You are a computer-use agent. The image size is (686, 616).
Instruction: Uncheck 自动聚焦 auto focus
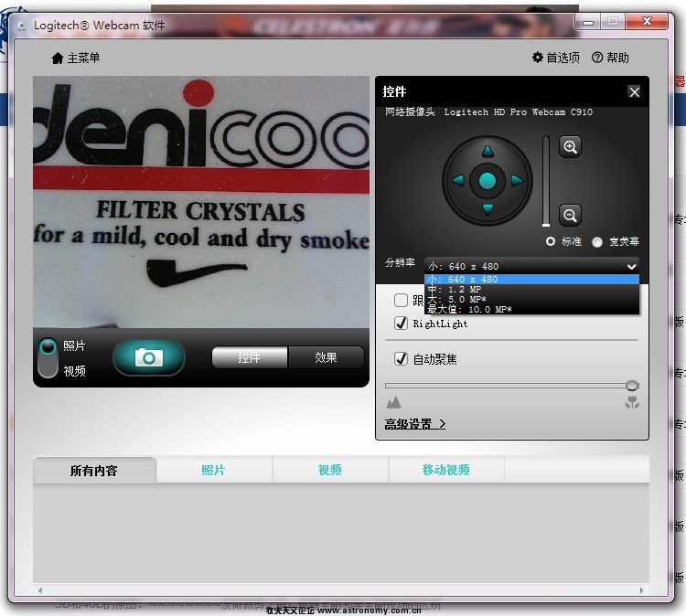pyautogui.click(x=401, y=359)
